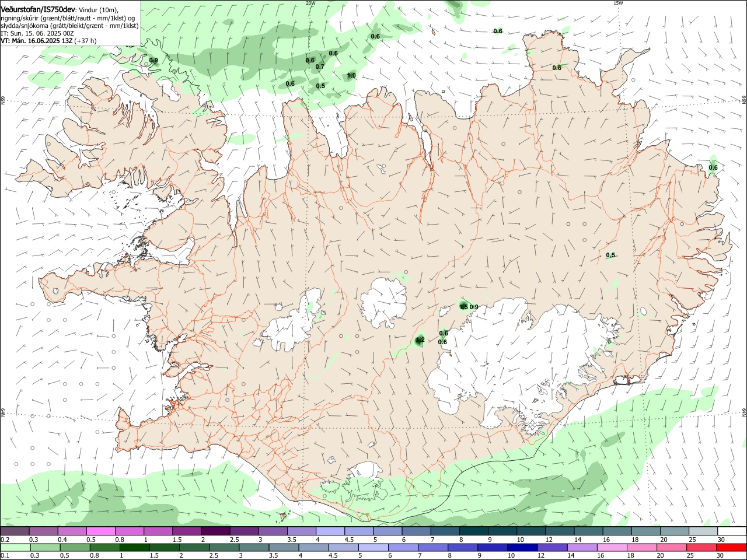Click the valid time line 'VT: Mán. 16.06.2025 13Z (+37 h)'
Screen dimensions: 747x560
coord(48,41)
